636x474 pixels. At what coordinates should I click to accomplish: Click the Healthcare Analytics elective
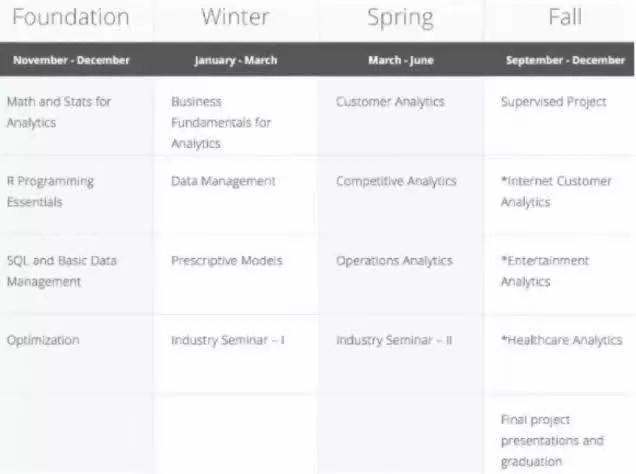pyautogui.click(x=561, y=340)
